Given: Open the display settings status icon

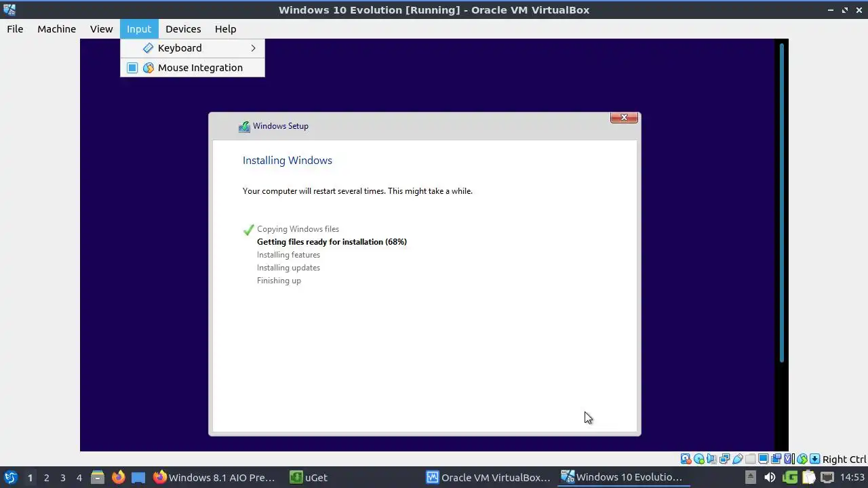Looking at the screenshot, I should point(763,459).
